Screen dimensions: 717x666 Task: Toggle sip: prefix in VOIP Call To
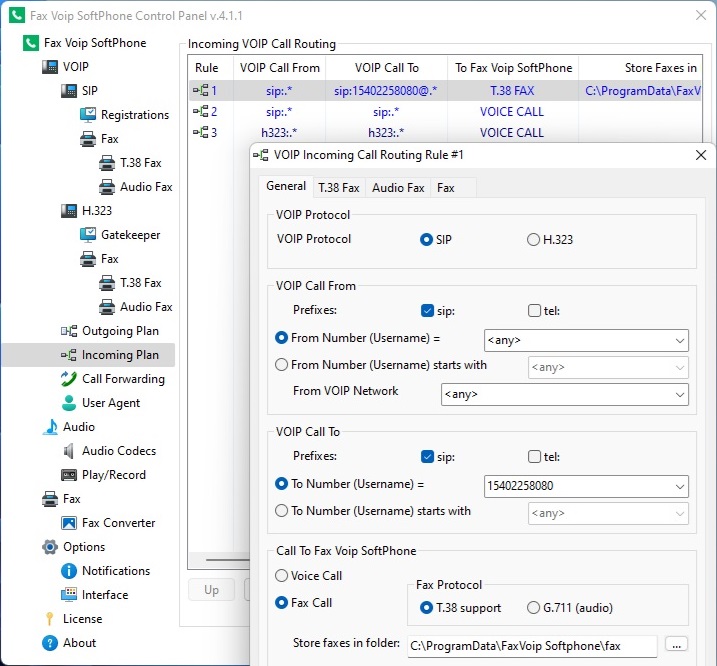(x=427, y=457)
